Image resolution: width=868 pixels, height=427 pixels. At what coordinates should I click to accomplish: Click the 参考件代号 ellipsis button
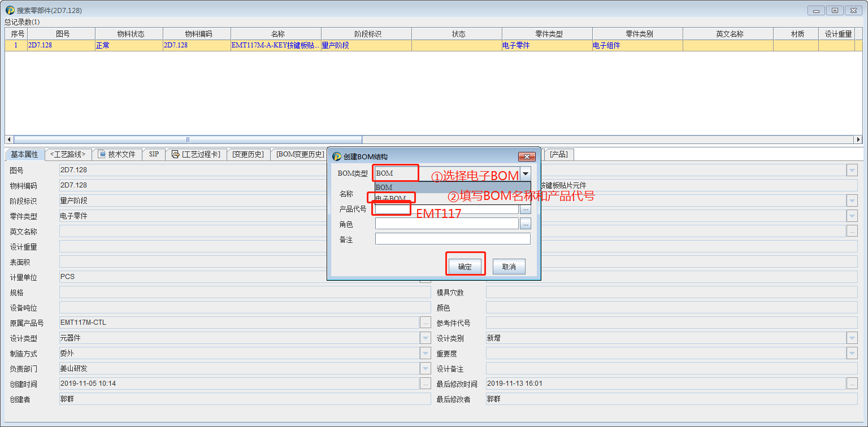tap(852, 323)
